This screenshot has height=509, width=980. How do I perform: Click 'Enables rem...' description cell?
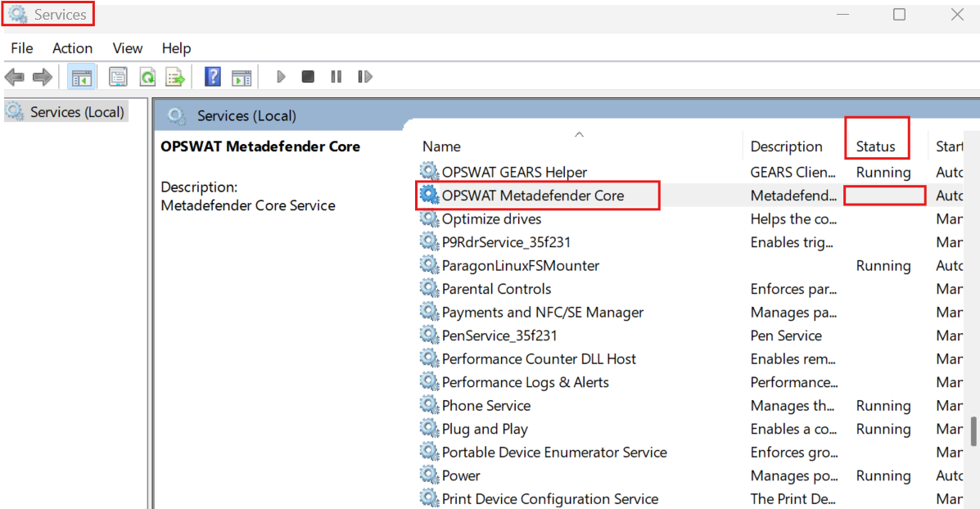(x=793, y=358)
